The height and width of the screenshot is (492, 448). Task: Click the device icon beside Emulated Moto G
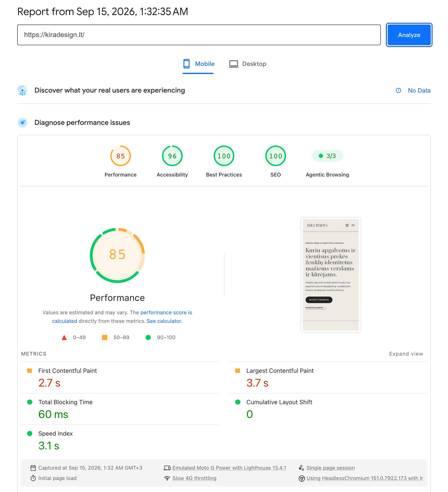(x=167, y=468)
